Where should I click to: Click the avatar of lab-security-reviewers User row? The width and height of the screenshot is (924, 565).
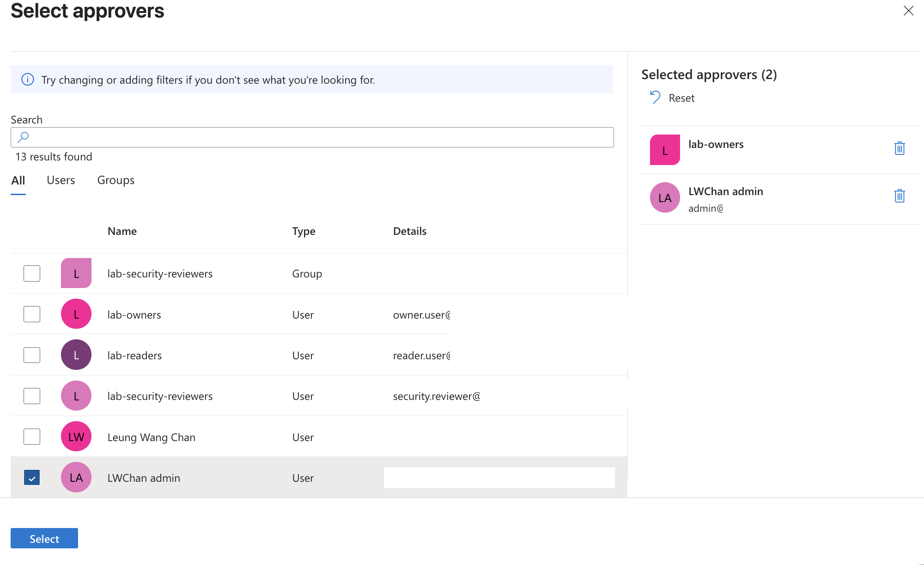click(x=76, y=396)
